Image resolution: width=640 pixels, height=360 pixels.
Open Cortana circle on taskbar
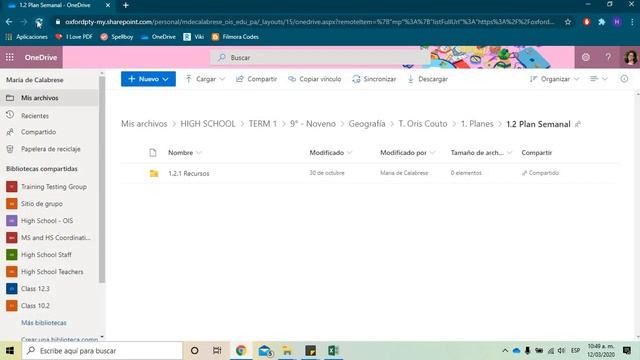[195, 351]
